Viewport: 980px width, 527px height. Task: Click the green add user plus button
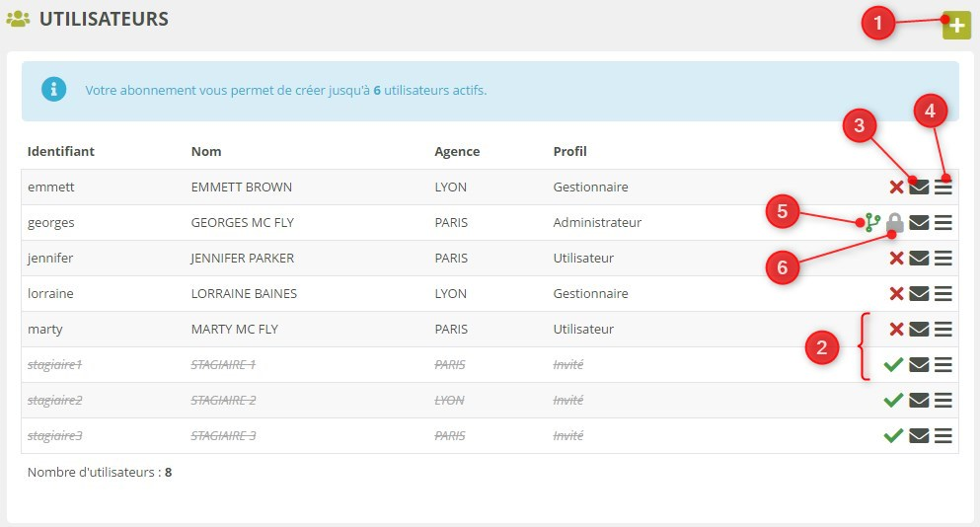point(956,26)
